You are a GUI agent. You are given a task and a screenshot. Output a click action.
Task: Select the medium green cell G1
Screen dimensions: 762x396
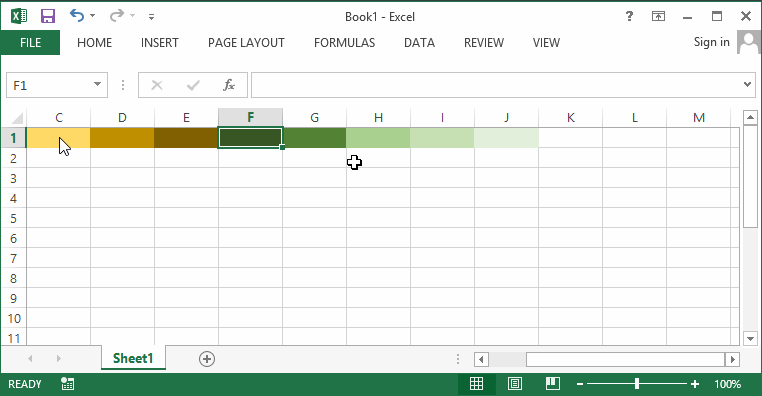click(314, 138)
